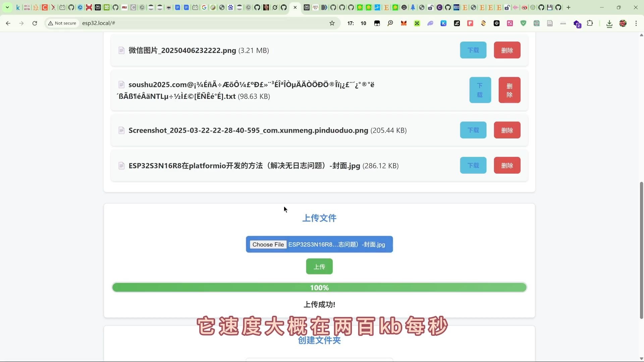Go forward to the next page
Image resolution: width=644 pixels, height=362 pixels.
point(21,23)
